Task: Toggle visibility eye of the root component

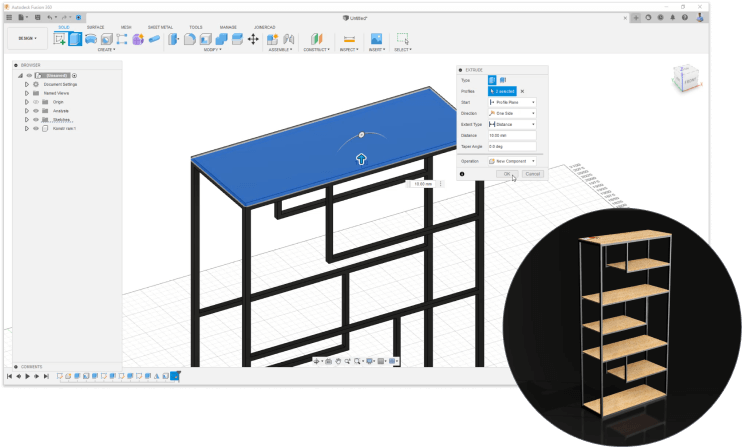Action: click(x=29, y=76)
